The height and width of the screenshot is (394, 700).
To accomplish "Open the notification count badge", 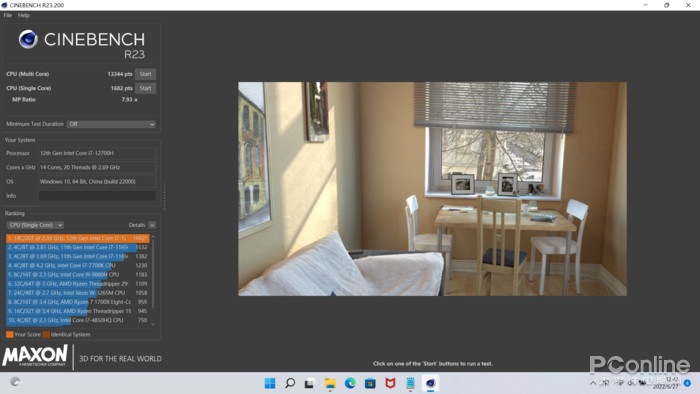I will (688, 383).
